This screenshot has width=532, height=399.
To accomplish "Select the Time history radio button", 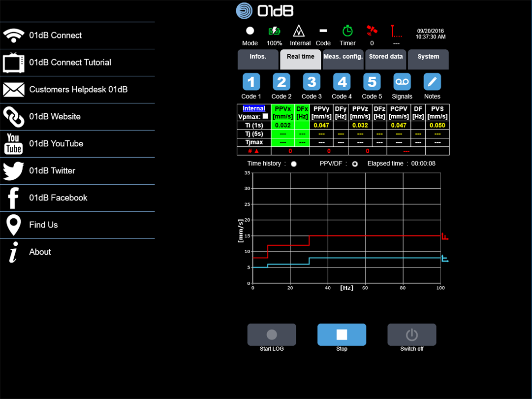I will click(294, 164).
